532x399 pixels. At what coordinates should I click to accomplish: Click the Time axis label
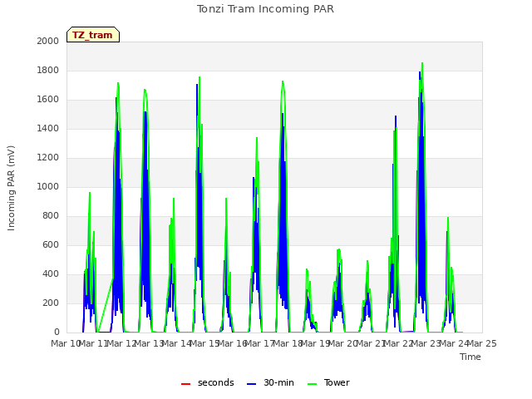pyautogui.click(x=470, y=357)
